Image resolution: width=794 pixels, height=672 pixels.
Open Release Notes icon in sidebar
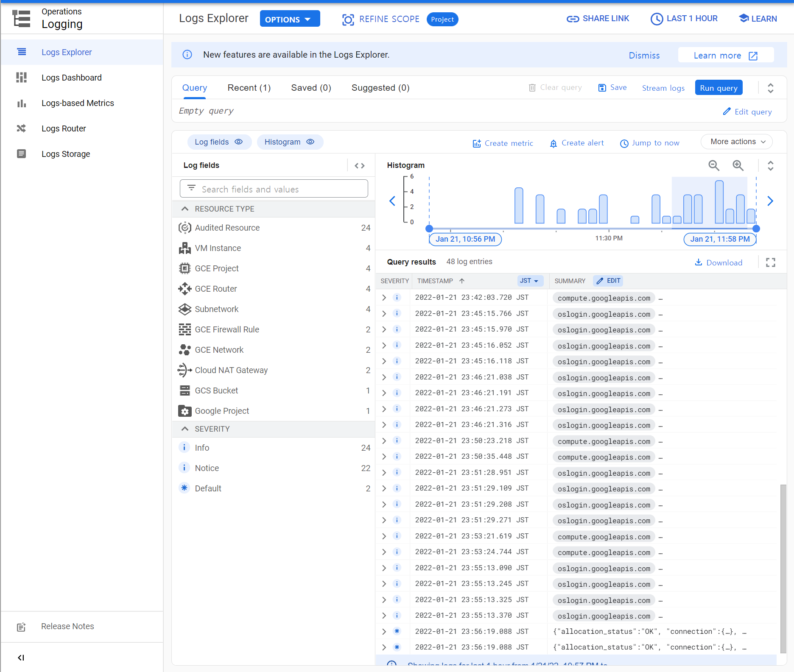click(x=21, y=627)
